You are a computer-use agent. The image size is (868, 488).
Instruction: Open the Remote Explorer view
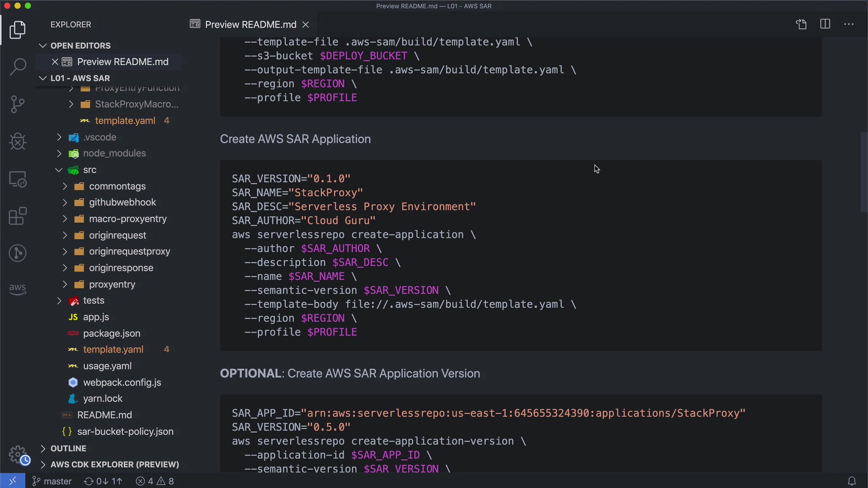tap(18, 179)
